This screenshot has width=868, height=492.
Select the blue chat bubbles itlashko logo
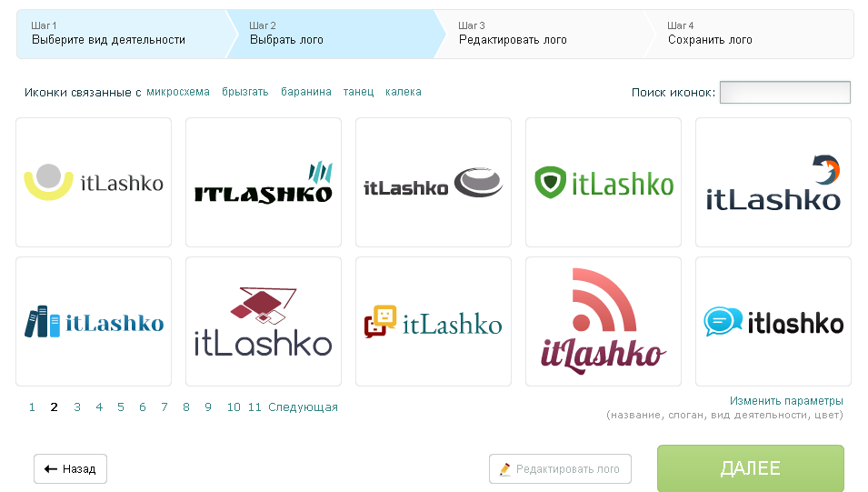773,321
